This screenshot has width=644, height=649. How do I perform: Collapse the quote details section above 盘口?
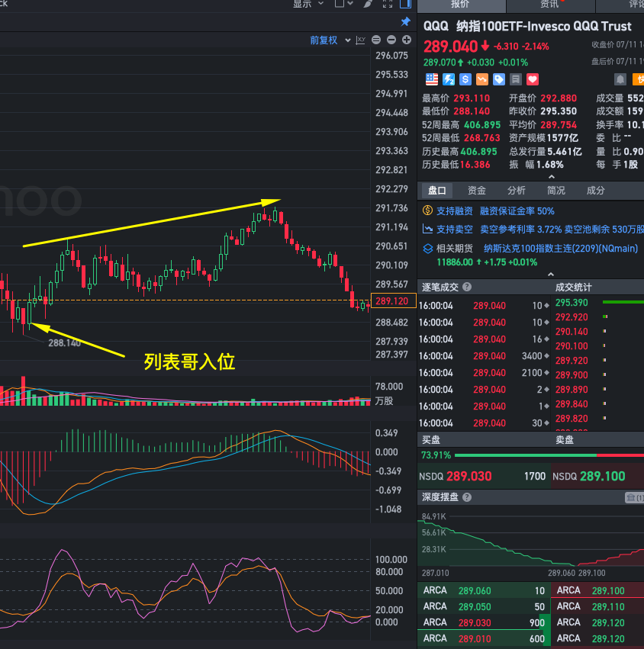[x=551, y=177]
